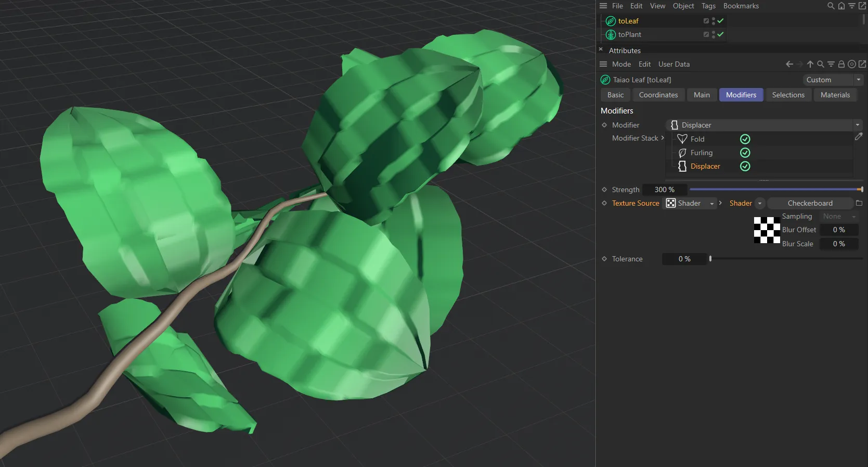The image size is (868, 467).
Task: Click the Modifier keyframe diamond
Action: [x=604, y=125]
